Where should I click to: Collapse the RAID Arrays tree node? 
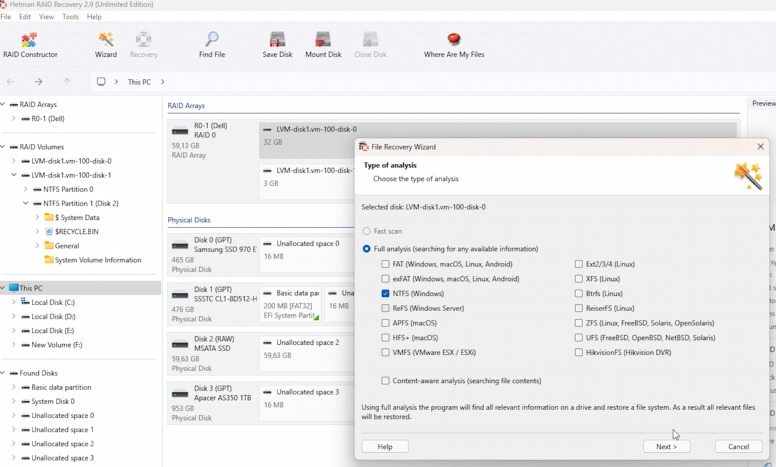(3, 104)
